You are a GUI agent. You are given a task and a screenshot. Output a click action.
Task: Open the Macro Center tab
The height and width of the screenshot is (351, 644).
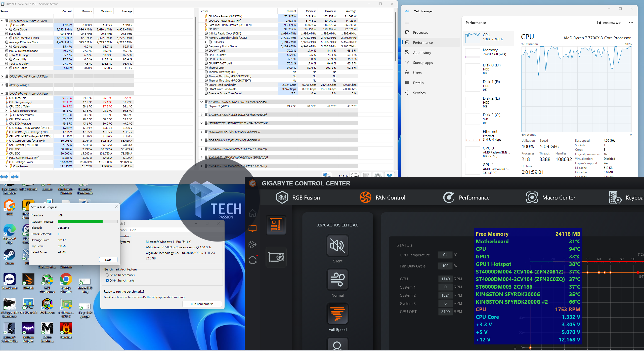[551, 198]
